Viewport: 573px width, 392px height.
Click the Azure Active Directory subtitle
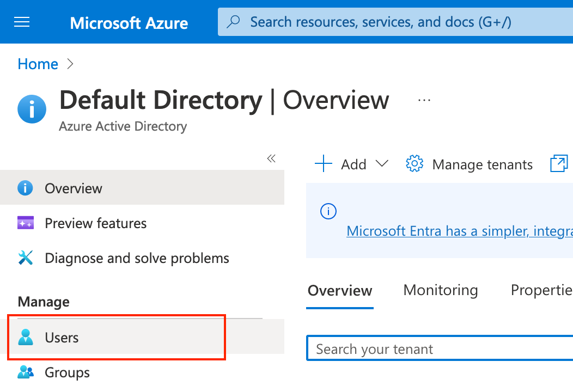pyautogui.click(x=123, y=126)
